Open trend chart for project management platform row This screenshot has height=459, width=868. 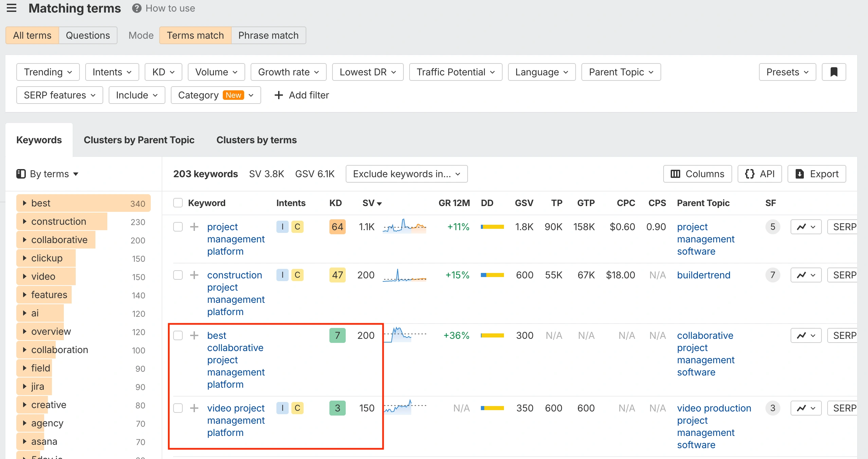click(806, 227)
